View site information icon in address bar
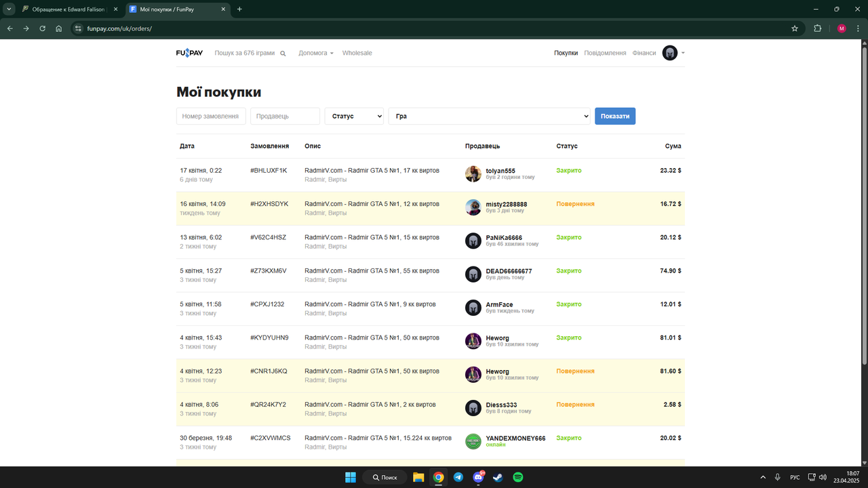 (78, 28)
